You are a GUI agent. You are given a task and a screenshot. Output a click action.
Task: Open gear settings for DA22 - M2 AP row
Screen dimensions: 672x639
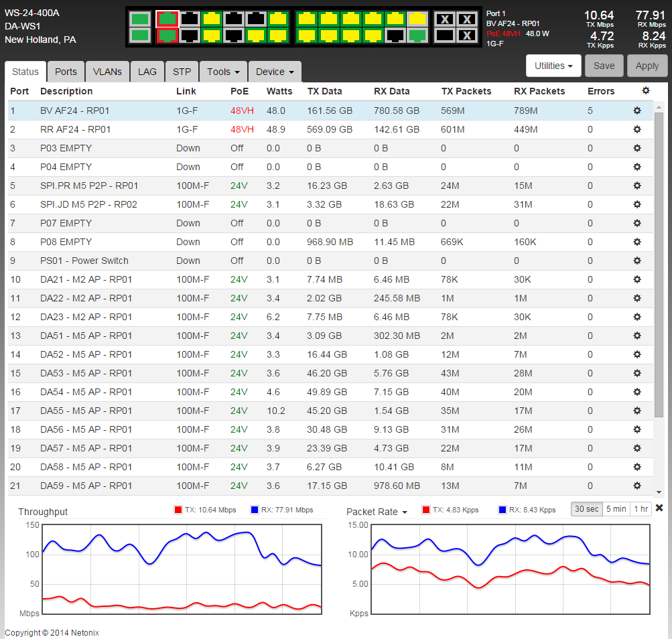pos(637,298)
